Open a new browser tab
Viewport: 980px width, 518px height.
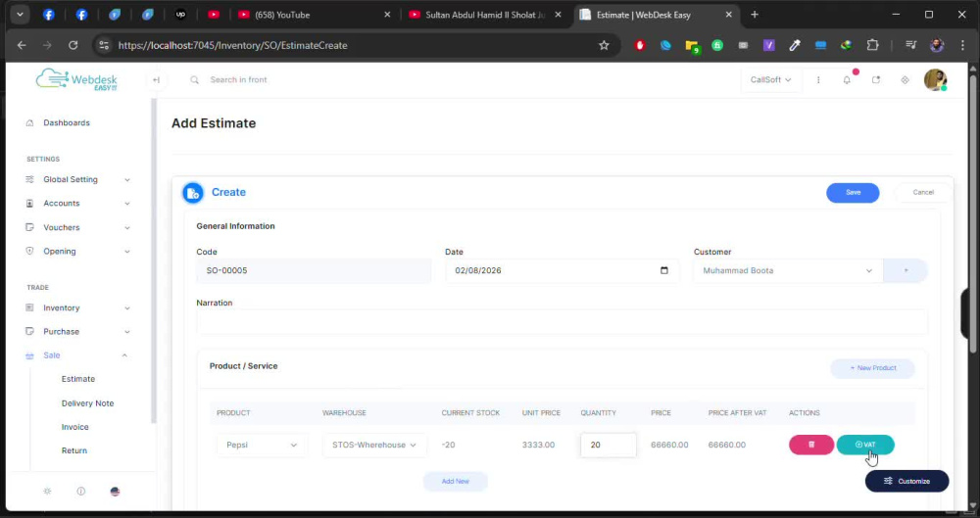755,15
